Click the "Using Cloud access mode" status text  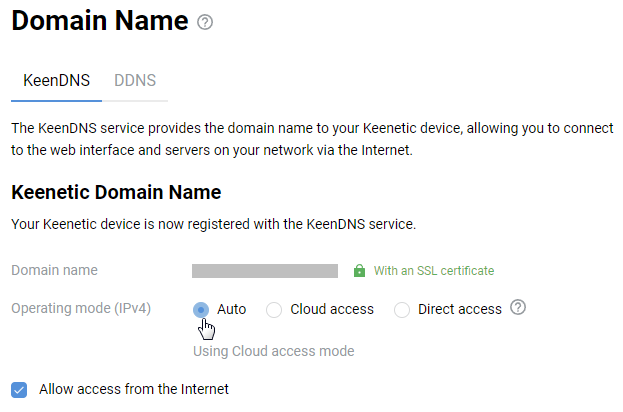[273, 351]
